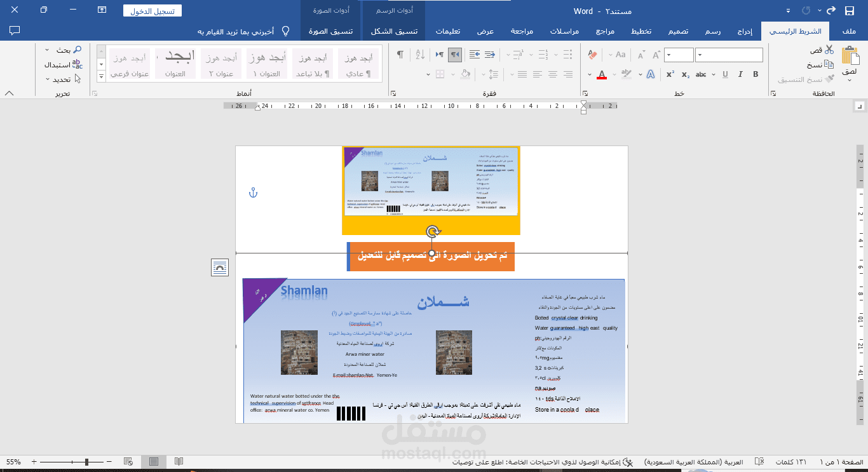Click the Cut (قص) scissors button

click(822, 50)
